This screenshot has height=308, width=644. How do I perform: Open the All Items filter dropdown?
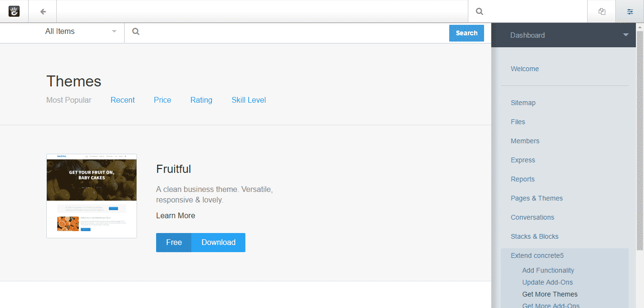pyautogui.click(x=79, y=31)
